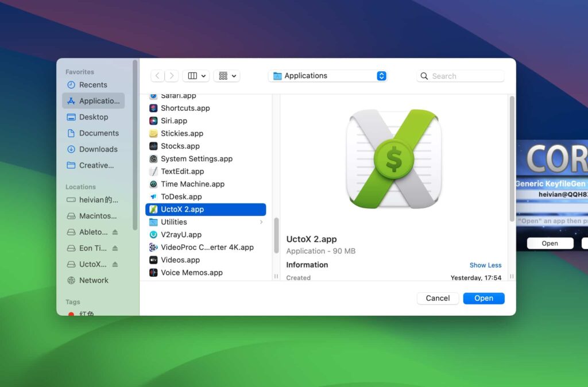The width and height of the screenshot is (588, 387).
Task: Collapse details with Show Less
Action: (x=485, y=265)
